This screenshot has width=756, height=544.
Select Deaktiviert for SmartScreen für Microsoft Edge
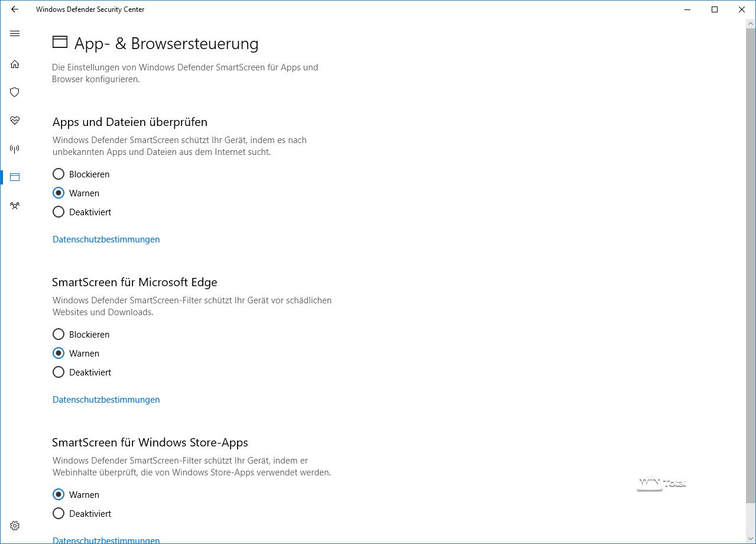(59, 373)
